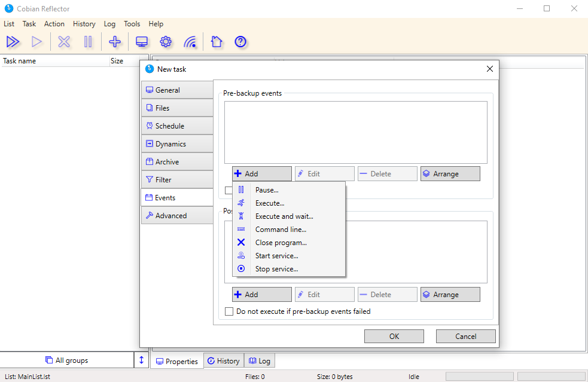This screenshot has width=588, height=382.
Task: Create new task plus toolbar icon
Action: point(115,42)
